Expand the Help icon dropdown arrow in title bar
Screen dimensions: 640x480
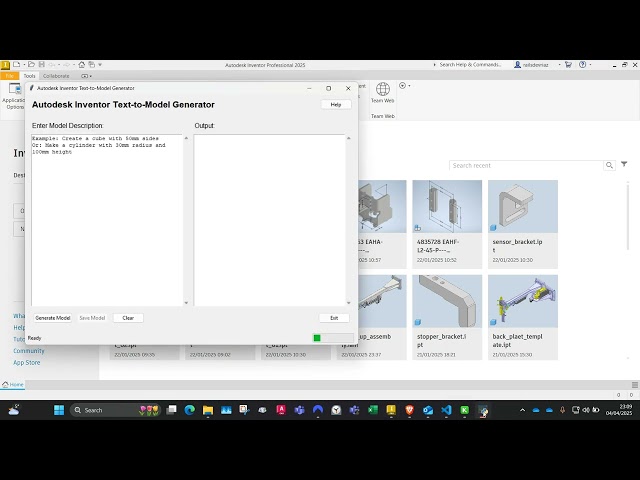pos(590,64)
